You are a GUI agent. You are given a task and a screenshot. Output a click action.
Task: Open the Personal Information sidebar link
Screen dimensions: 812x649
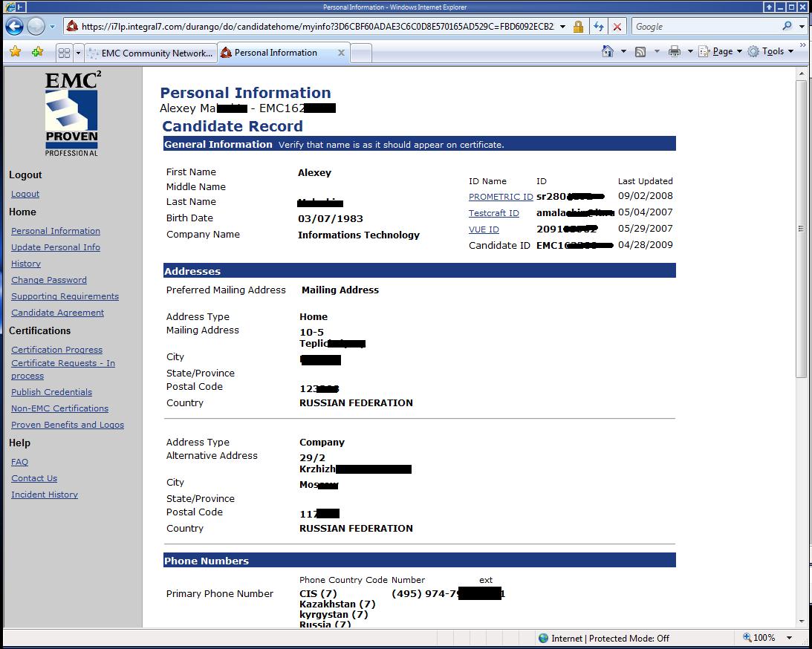click(x=56, y=231)
